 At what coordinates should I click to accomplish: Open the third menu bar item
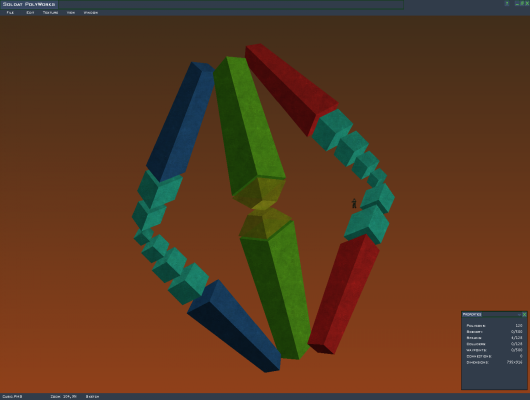click(50, 13)
